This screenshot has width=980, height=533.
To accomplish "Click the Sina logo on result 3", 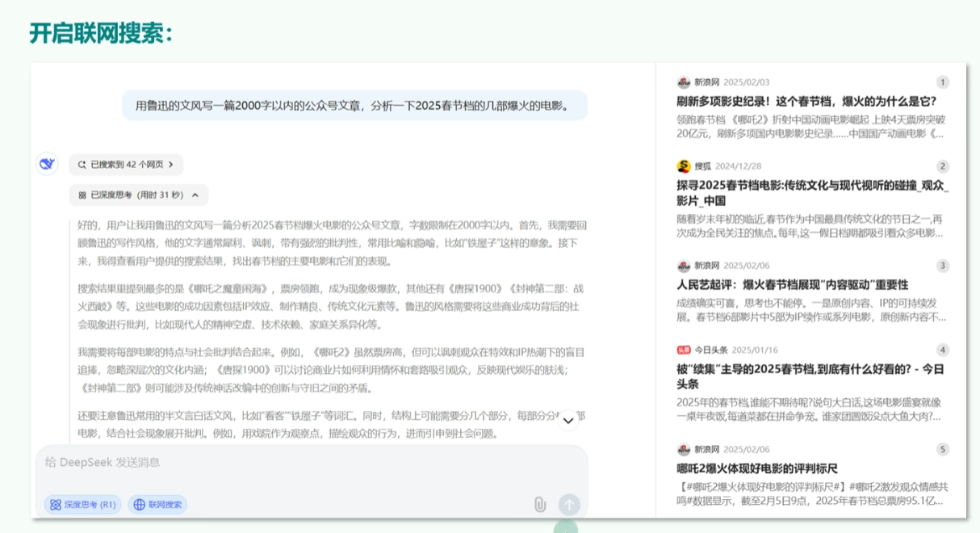I will [684, 266].
